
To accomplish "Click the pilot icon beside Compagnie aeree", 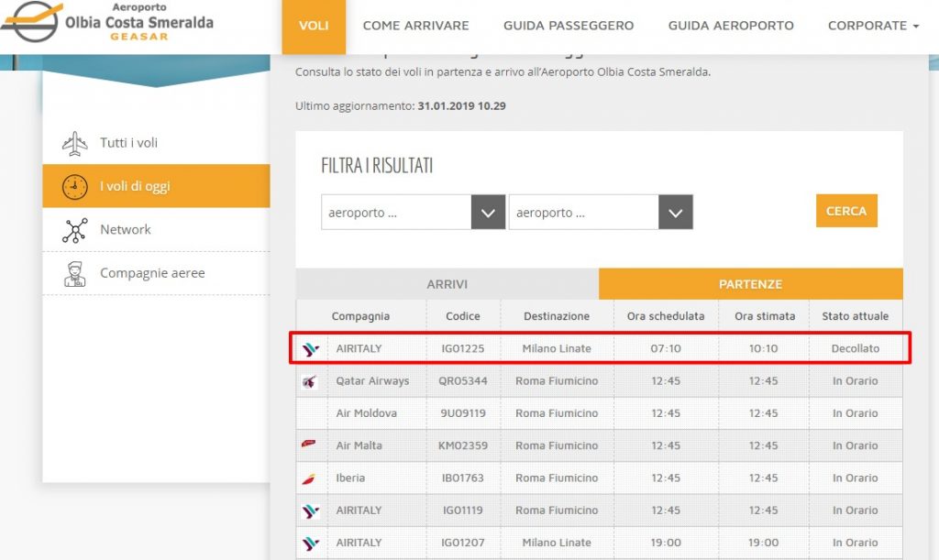I will 75,274.
